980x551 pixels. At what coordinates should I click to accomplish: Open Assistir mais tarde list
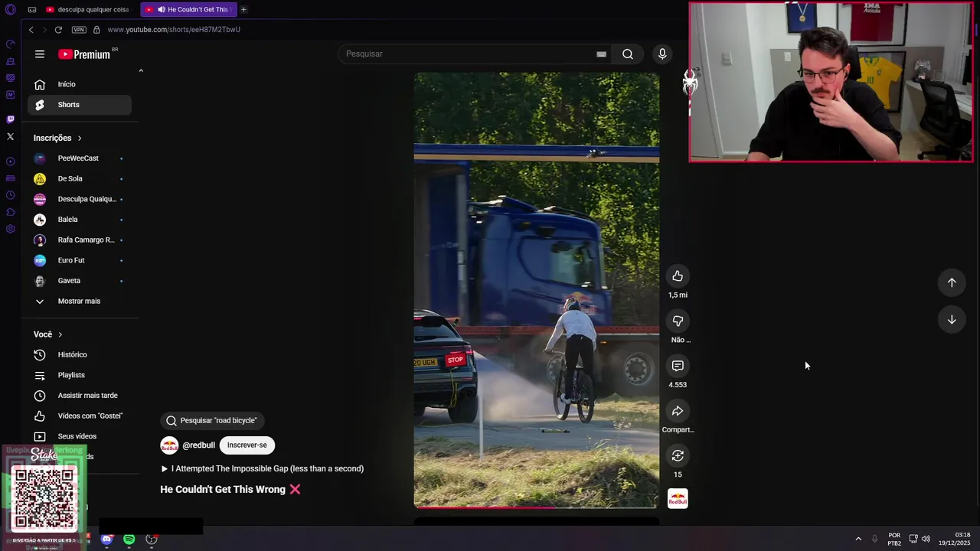[80, 396]
